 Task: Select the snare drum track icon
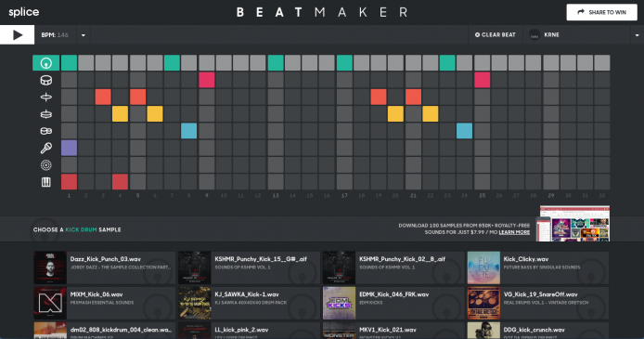[46, 80]
